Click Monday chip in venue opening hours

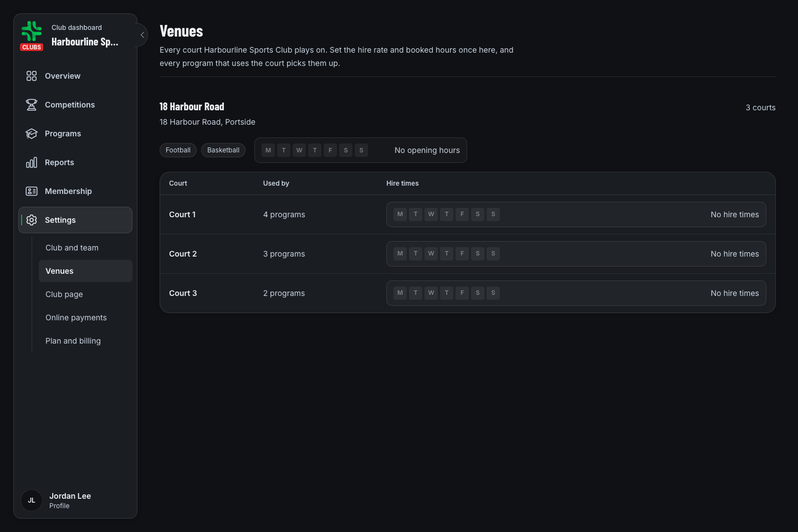coord(268,150)
